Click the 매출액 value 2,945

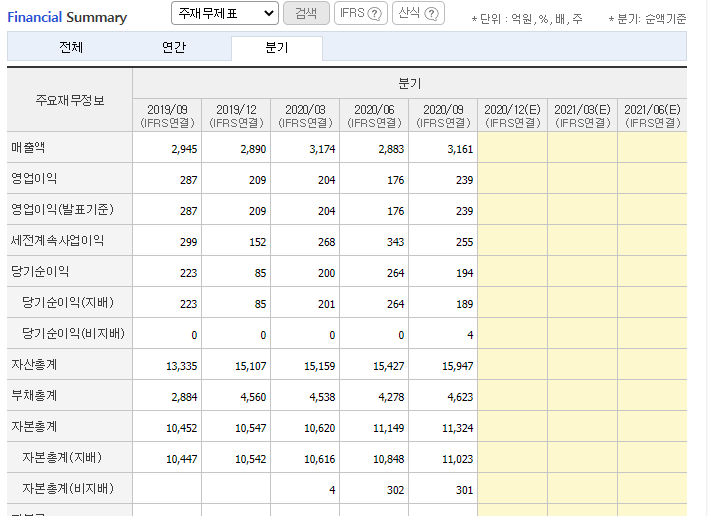coord(184,149)
